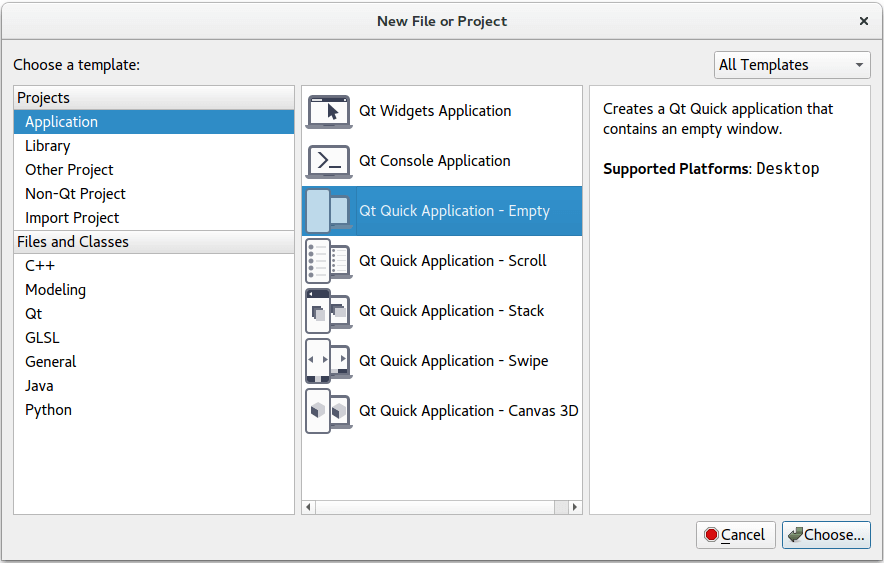This screenshot has height=563, width=884.
Task: Choose the Modeling file category
Action: 55,290
